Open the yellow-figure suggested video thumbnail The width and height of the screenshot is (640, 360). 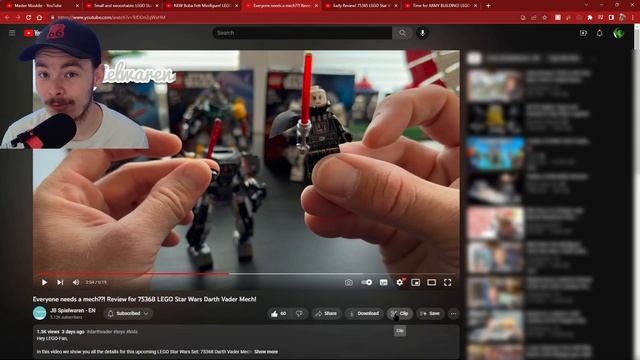pyautogui.click(x=495, y=120)
